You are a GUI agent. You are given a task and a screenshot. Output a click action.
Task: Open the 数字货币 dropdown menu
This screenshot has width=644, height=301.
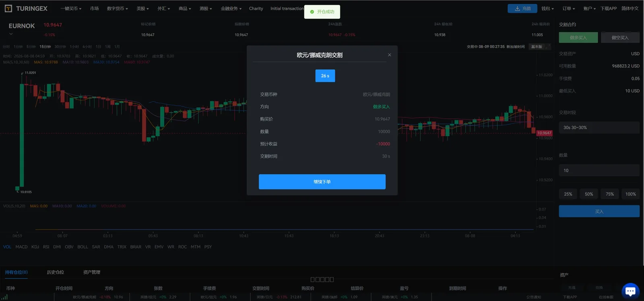[x=117, y=8]
